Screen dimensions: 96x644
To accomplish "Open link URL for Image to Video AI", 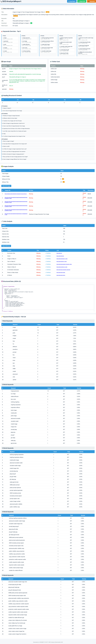I will [x=62, y=259].
